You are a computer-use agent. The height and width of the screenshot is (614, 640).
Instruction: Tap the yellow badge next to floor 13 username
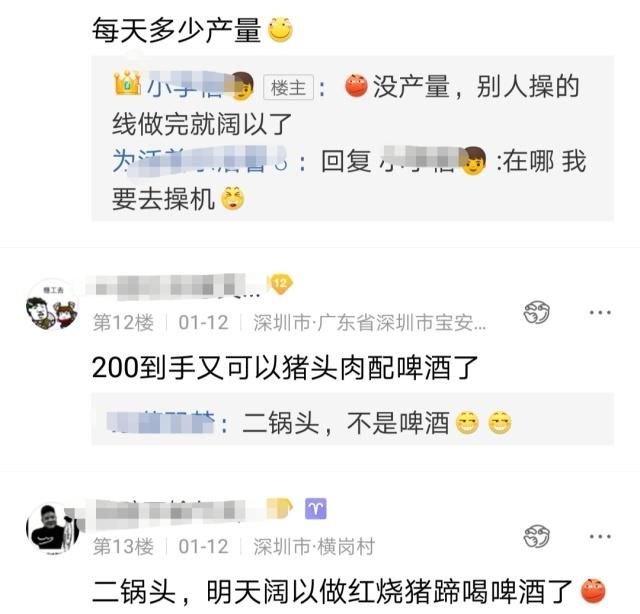click(280, 508)
